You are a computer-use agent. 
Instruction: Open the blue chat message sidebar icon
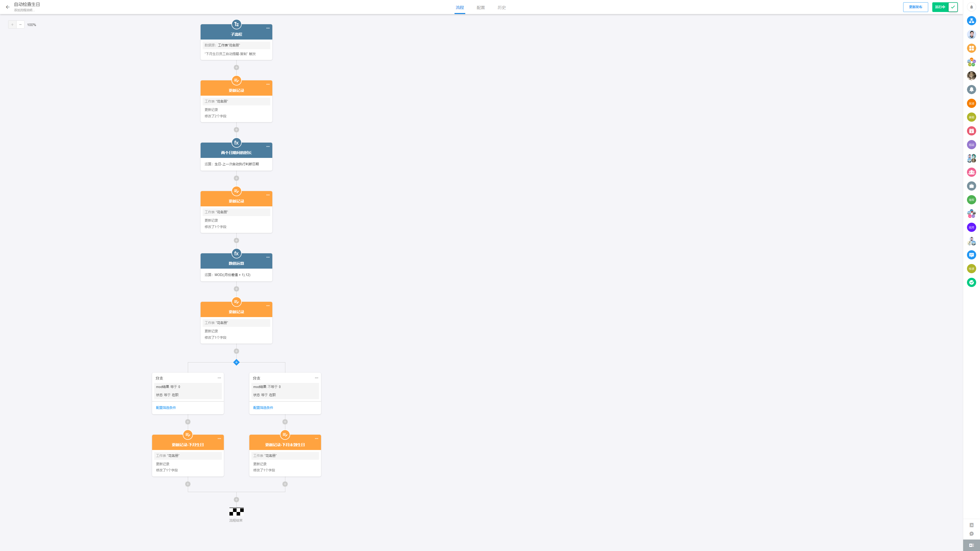click(971, 255)
